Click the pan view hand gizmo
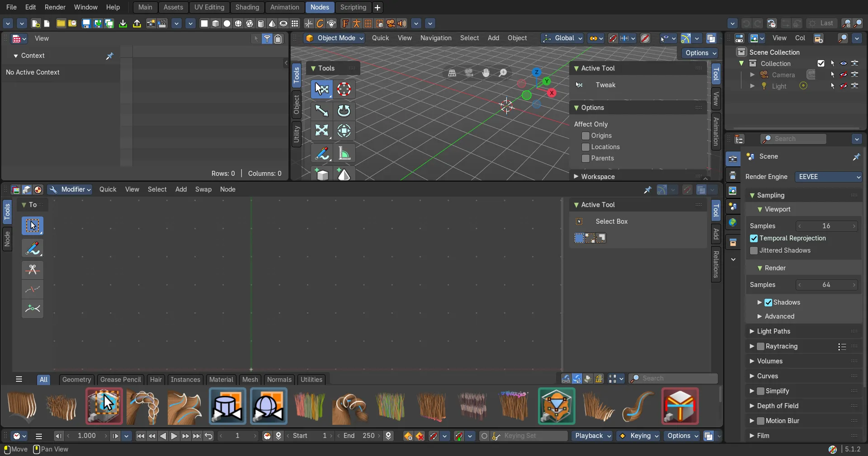Image resolution: width=868 pixels, height=456 pixels. click(x=486, y=73)
